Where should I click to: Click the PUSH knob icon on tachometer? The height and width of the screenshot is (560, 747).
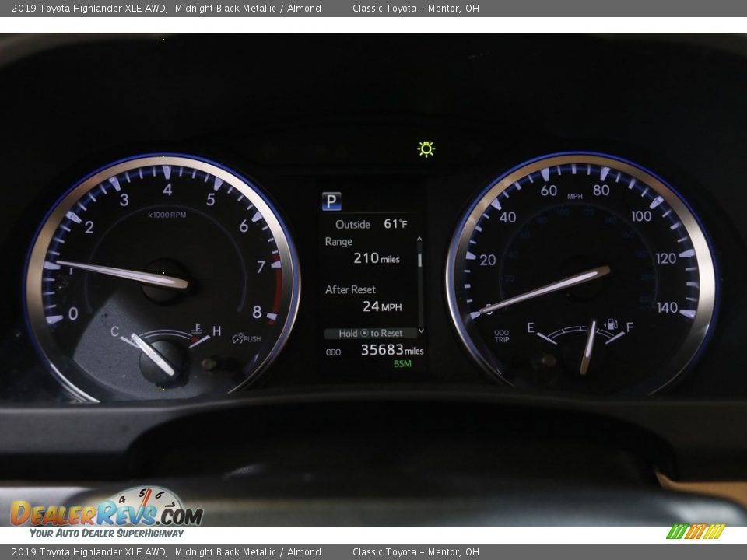coord(246,338)
